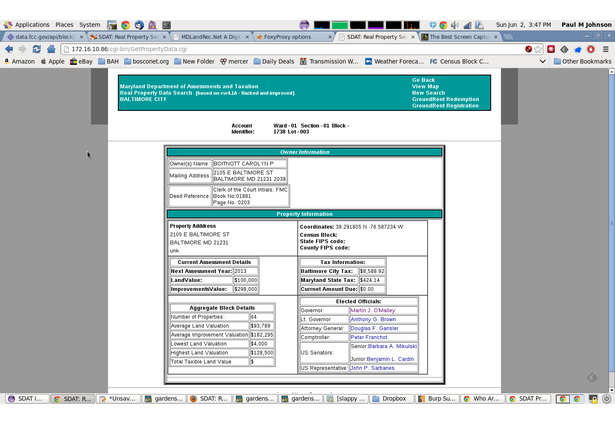Click the browser Forward arrow
Screen dimensions: 615x424
click(x=22, y=49)
